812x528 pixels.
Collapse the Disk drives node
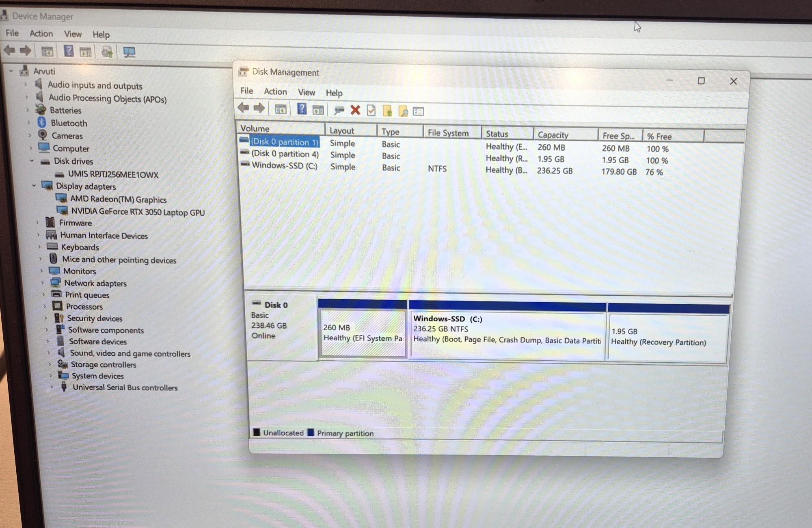(x=32, y=160)
